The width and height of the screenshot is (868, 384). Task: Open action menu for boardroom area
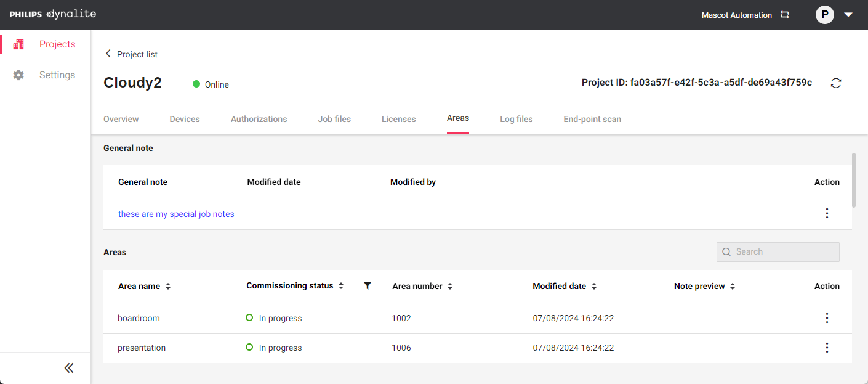[827, 318]
